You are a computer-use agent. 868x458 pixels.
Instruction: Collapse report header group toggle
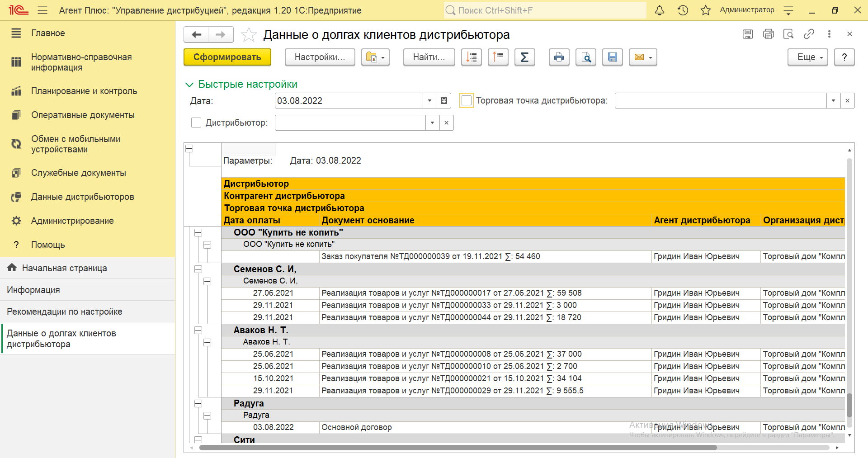(189, 148)
